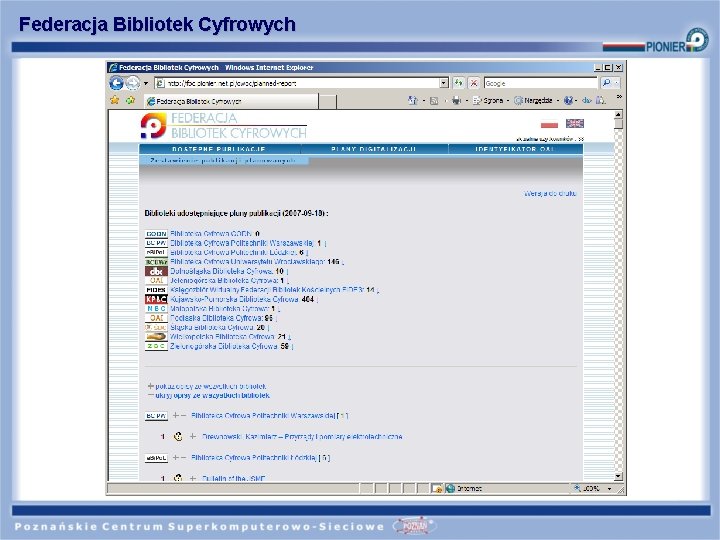The image size is (720, 540).
Task: Click the English flag language icon
Action: click(x=574, y=123)
